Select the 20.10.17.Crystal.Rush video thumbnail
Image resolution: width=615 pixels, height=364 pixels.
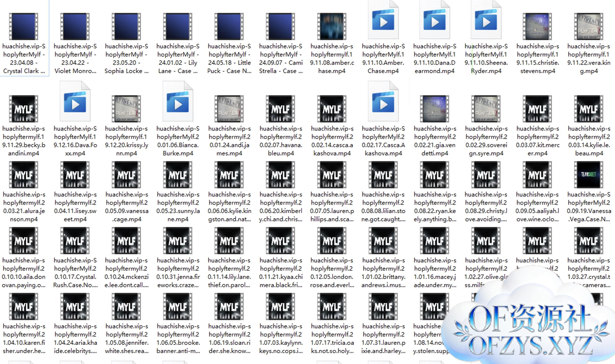click(x=75, y=241)
